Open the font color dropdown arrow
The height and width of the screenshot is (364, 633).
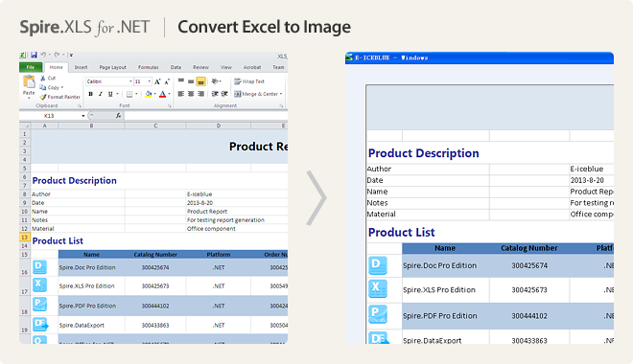[169, 94]
